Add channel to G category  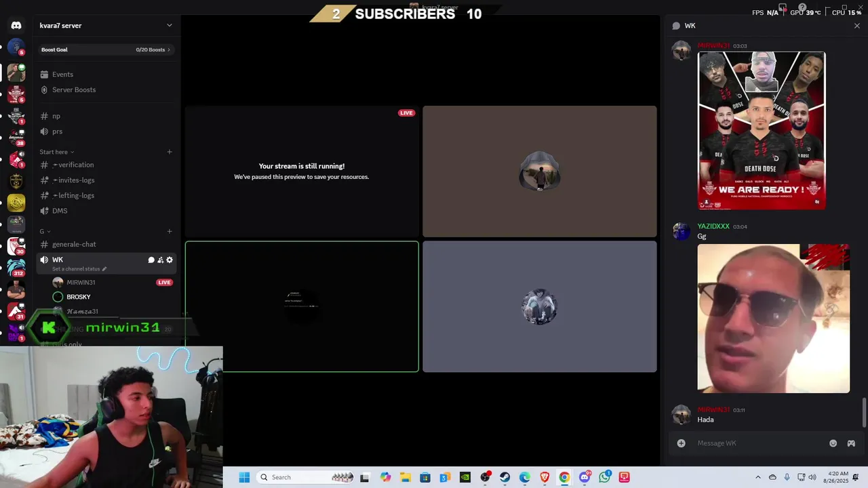(x=170, y=231)
